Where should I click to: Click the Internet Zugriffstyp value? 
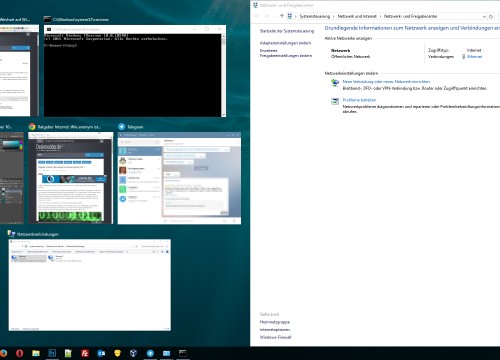[x=474, y=50]
